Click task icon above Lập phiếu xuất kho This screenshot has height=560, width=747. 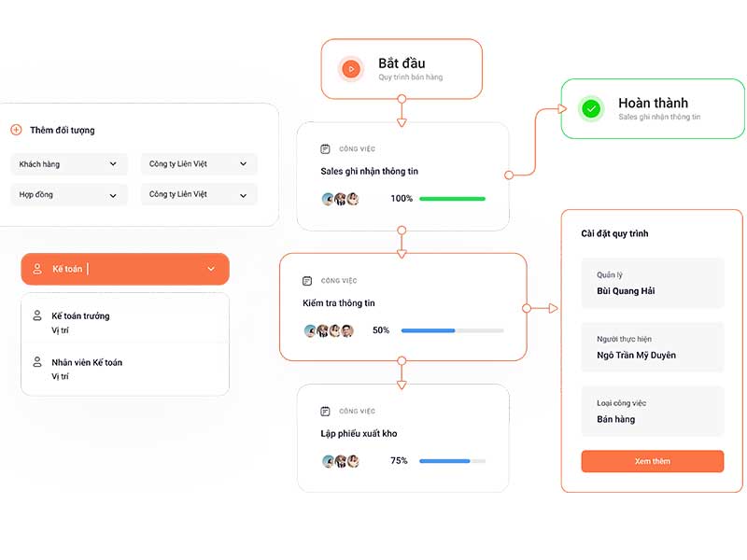325,411
